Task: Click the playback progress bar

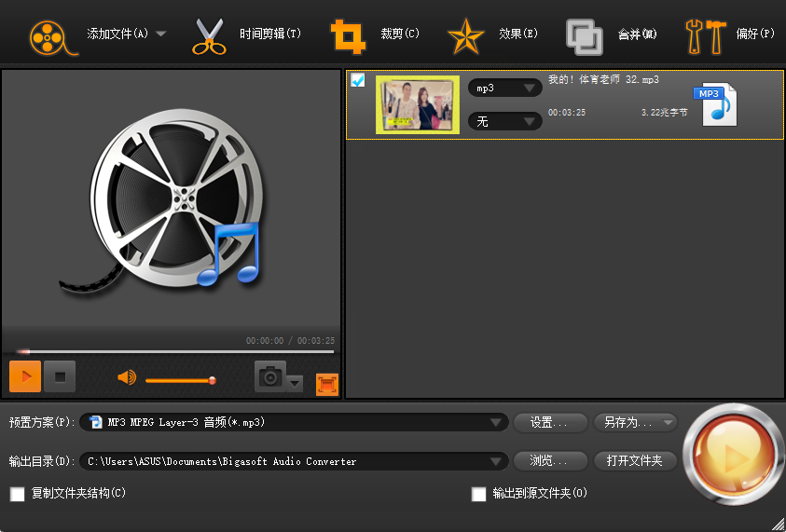Action: coord(174,351)
